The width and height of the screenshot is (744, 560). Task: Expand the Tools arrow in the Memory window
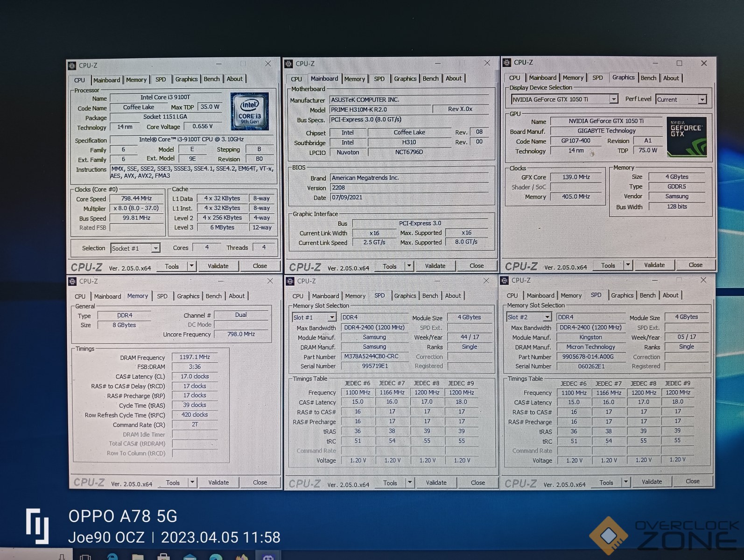point(192,483)
